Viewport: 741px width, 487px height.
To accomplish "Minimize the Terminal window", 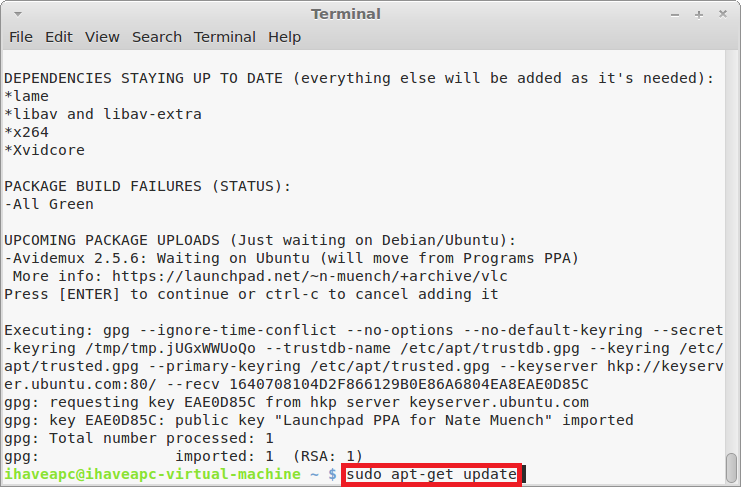I will click(x=675, y=15).
